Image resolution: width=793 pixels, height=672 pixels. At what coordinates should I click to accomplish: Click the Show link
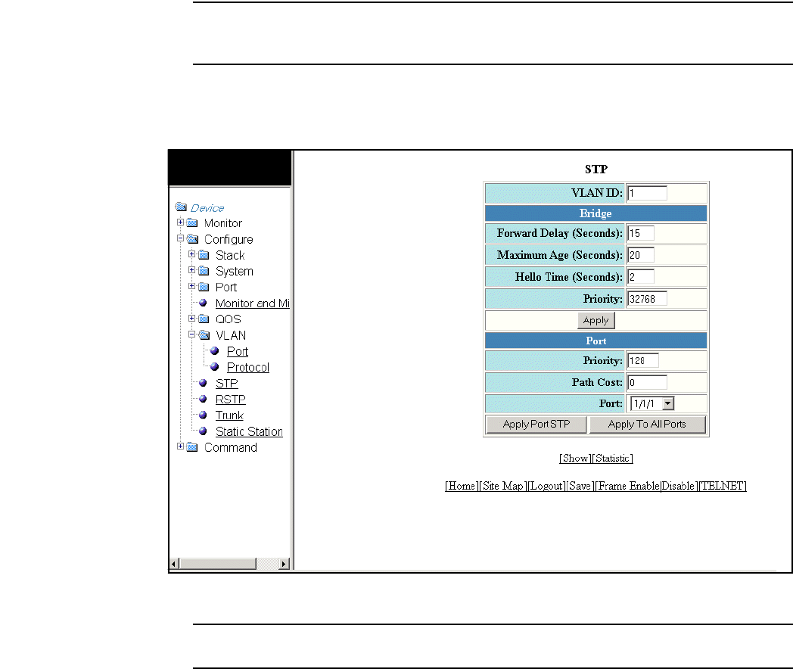click(576, 458)
